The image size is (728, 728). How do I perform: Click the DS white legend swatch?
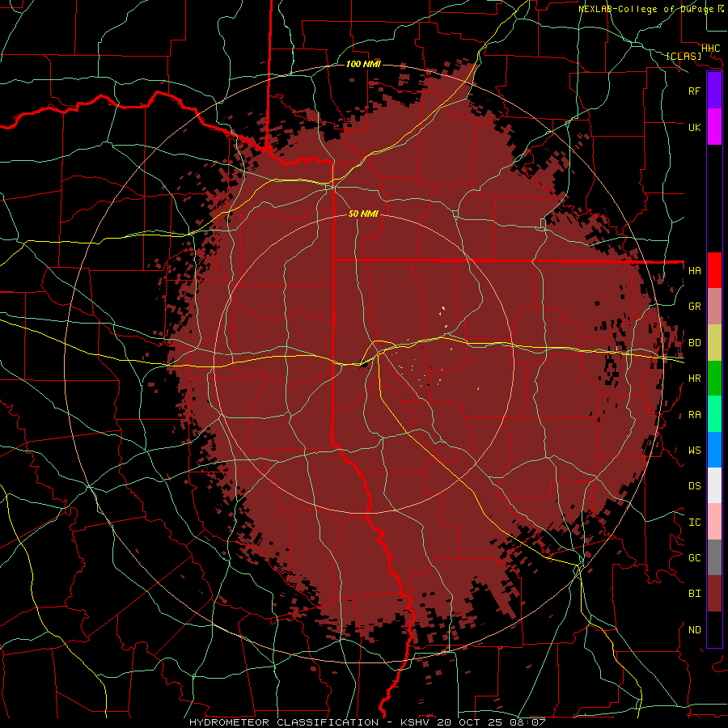coord(714,485)
